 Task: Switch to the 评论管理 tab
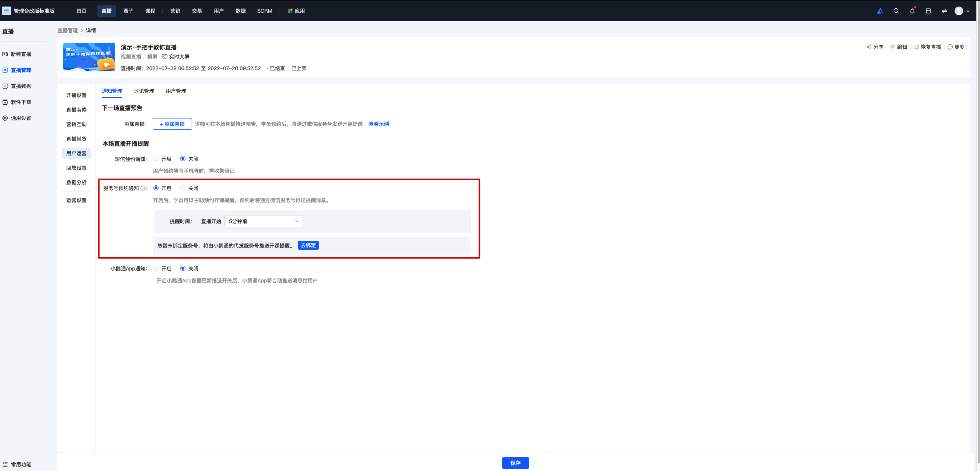tap(144, 91)
